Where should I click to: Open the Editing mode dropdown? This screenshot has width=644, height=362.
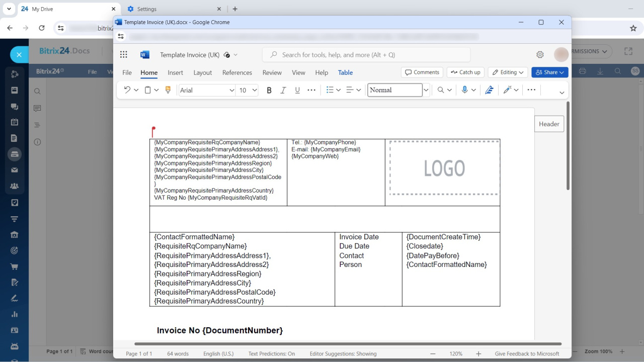tap(508, 72)
